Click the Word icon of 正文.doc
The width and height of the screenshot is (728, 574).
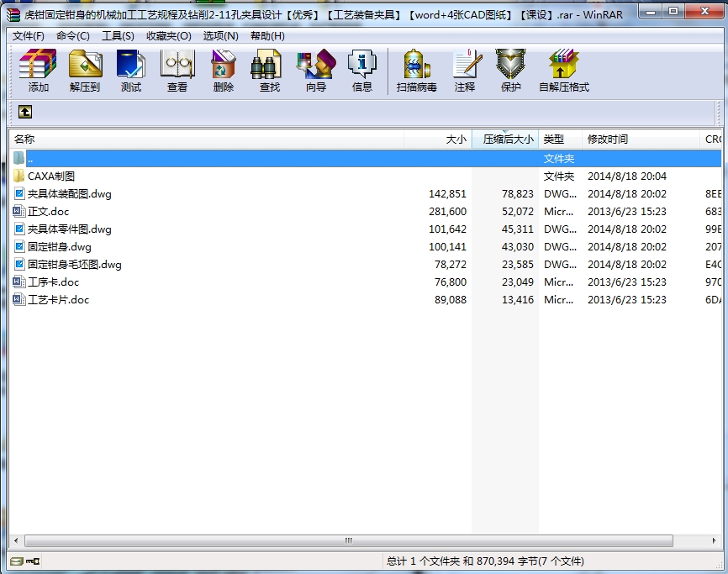18,211
